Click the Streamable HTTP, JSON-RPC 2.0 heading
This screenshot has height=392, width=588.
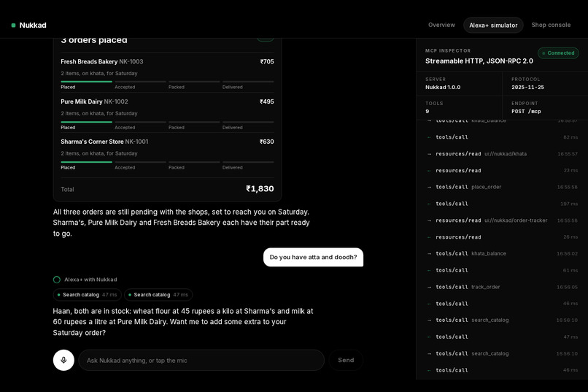(479, 61)
